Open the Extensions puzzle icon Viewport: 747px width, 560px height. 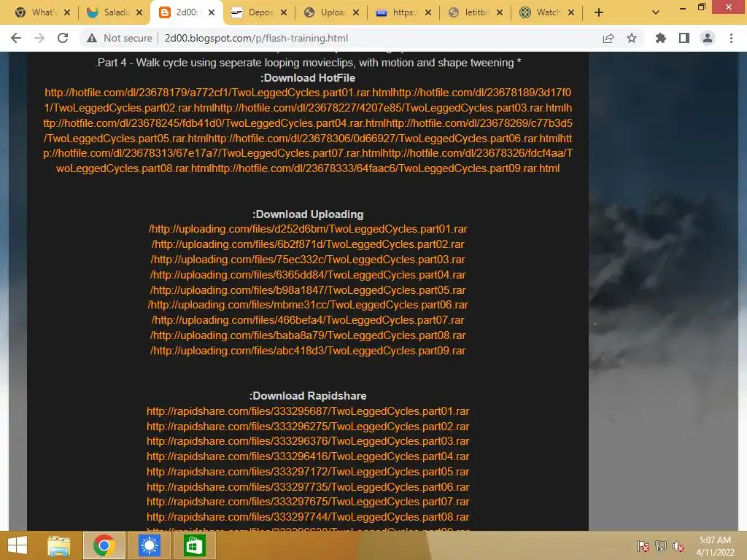pyautogui.click(x=660, y=38)
